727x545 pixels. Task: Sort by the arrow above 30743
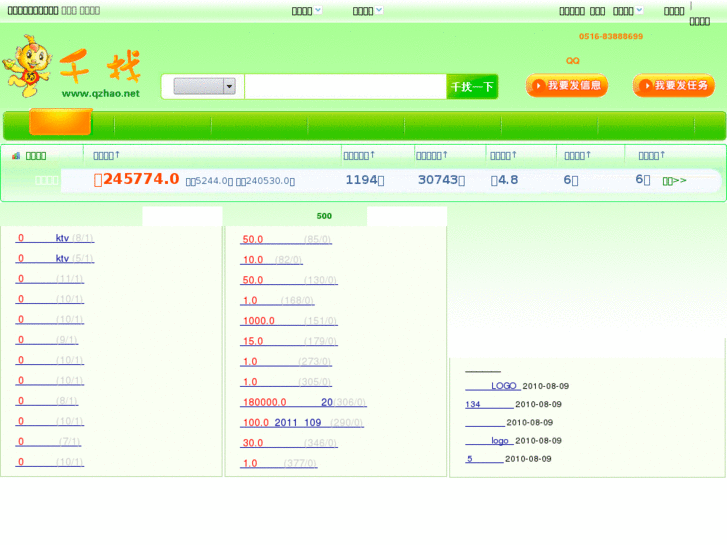(x=445, y=154)
